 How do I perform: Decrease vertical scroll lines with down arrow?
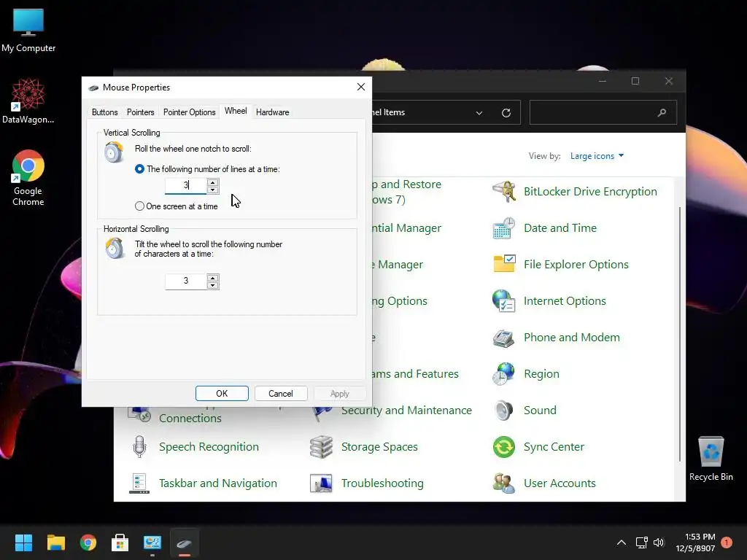click(x=213, y=190)
